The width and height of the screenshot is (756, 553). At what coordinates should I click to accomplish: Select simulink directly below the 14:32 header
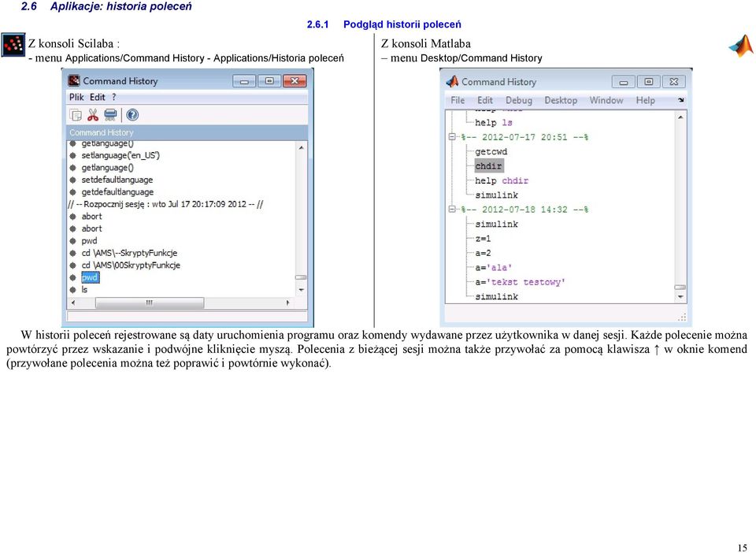point(496,224)
